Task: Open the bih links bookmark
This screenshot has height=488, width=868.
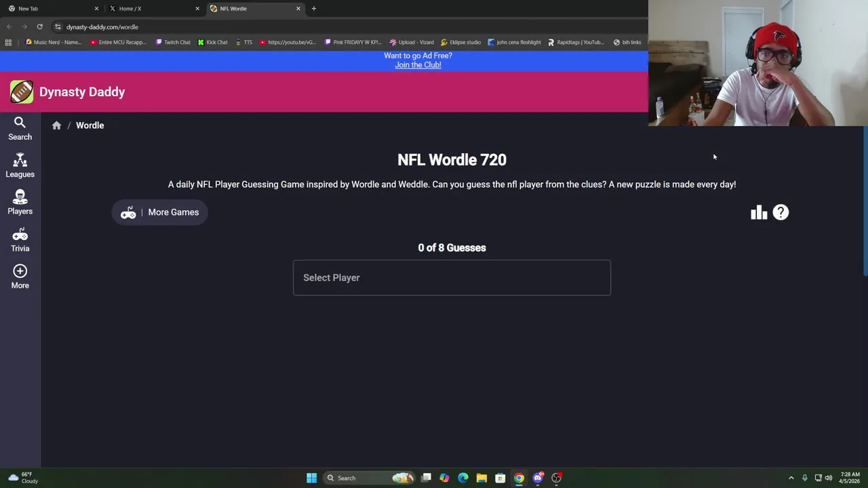Action: [x=627, y=42]
